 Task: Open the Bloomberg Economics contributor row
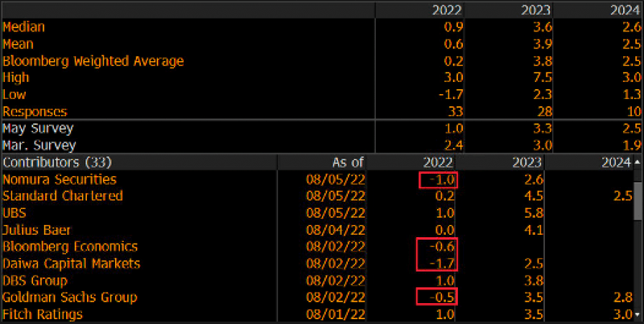70,247
